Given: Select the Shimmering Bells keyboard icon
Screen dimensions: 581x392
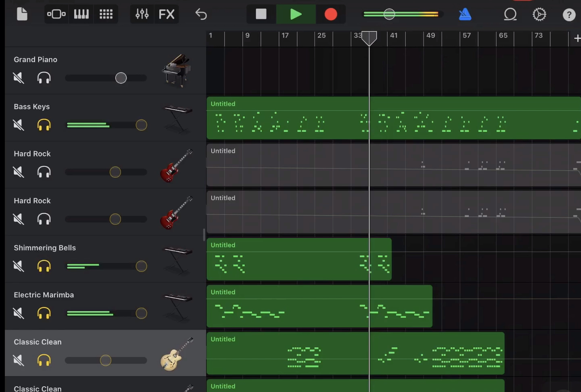Looking at the screenshot, I should (177, 260).
